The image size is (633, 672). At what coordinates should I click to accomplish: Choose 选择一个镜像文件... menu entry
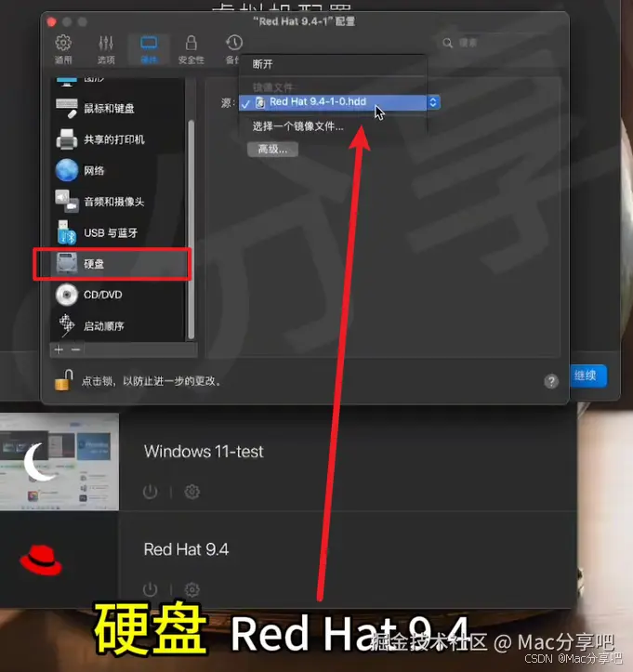click(333, 126)
